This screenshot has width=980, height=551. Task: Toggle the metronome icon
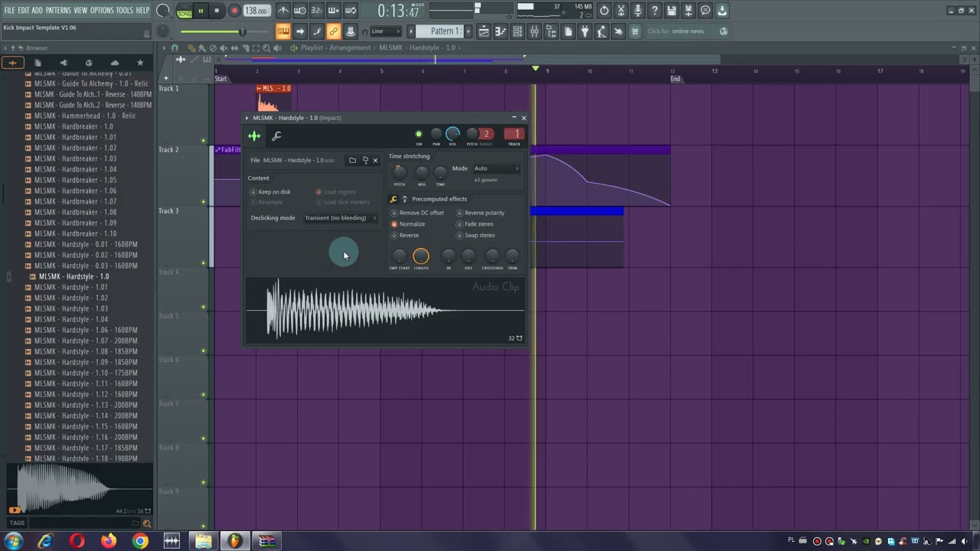click(283, 11)
